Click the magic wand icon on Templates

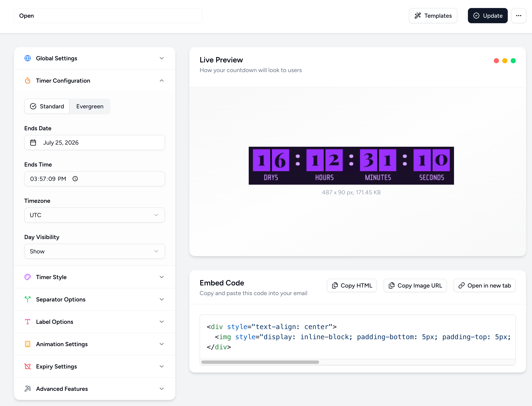click(x=418, y=16)
